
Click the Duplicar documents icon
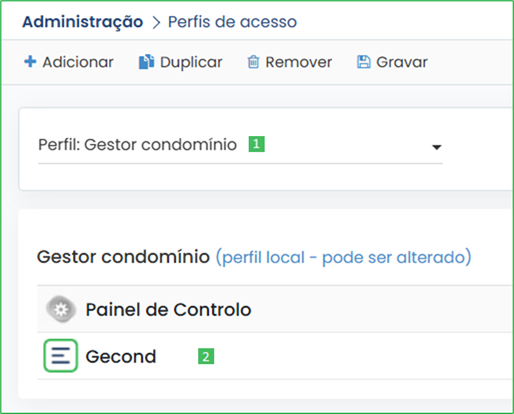[146, 62]
